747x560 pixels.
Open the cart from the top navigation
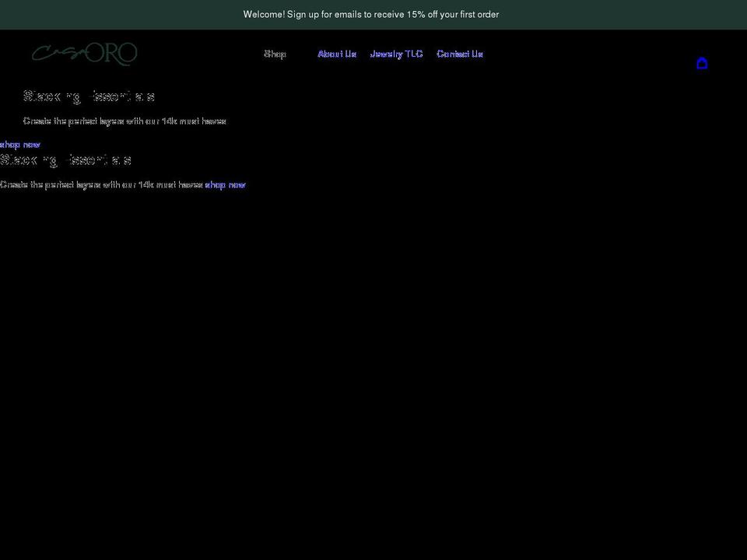(702, 63)
